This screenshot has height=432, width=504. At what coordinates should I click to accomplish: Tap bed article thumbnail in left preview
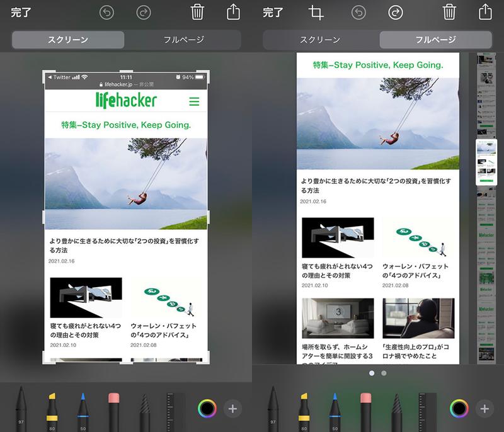pyautogui.click(x=86, y=298)
